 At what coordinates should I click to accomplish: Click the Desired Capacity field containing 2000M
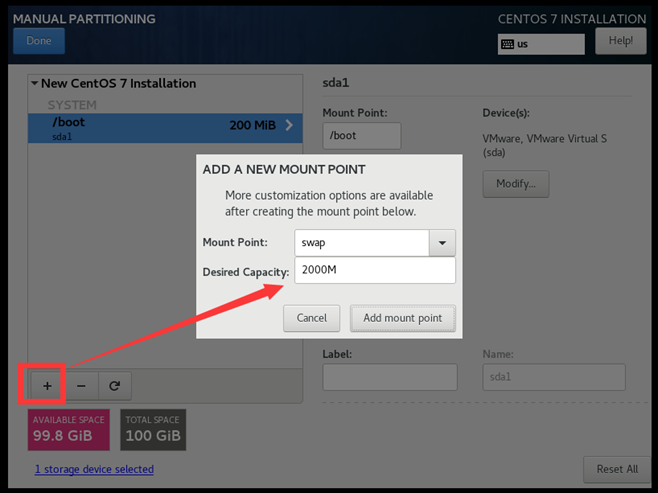(x=375, y=270)
